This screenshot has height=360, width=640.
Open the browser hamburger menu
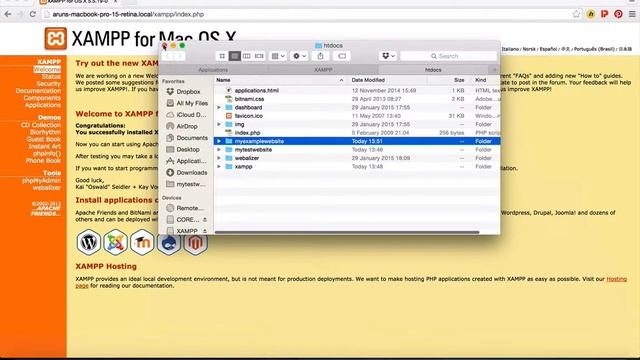pyautogui.click(x=632, y=14)
